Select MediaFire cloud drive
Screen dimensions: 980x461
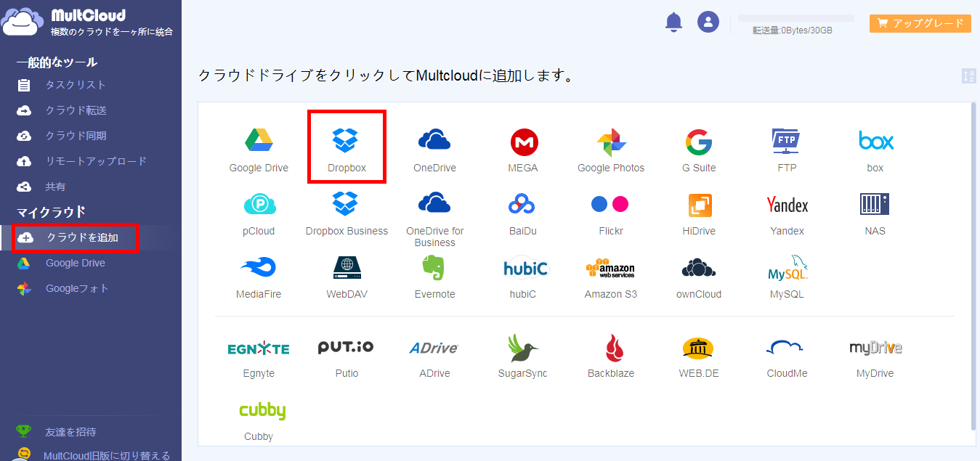259,277
